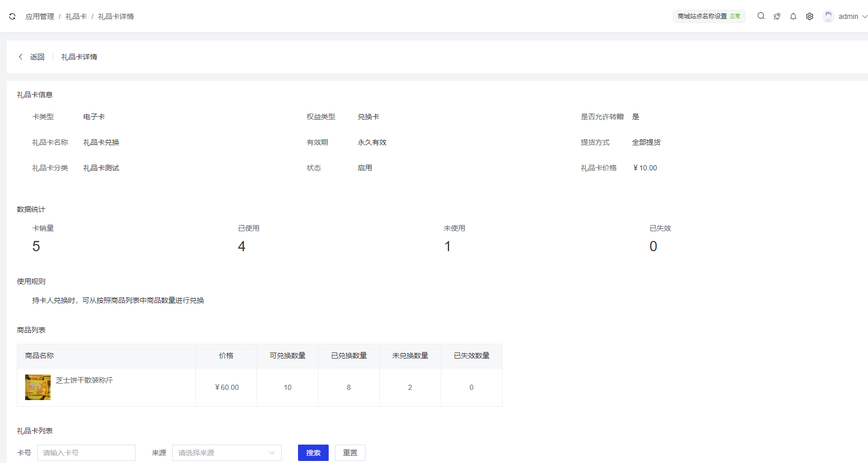Image resolution: width=868 pixels, height=463 pixels.
Task: Focus the 卡号 card number input
Action: pyautogui.click(x=86, y=453)
